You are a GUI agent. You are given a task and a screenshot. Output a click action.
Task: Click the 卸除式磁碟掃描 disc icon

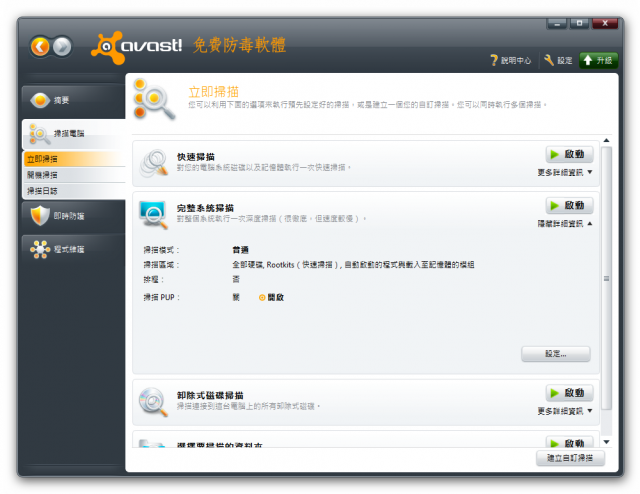coord(153,402)
